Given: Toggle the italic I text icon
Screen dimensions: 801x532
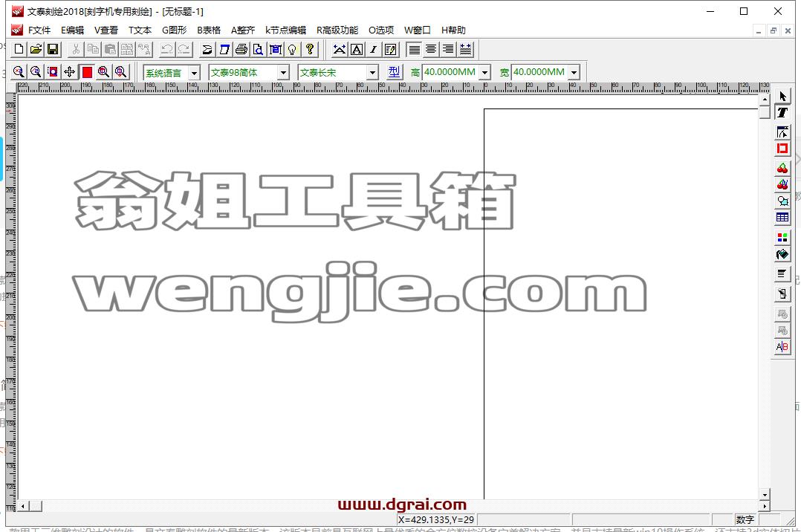Looking at the screenshot, I should 374,50.
